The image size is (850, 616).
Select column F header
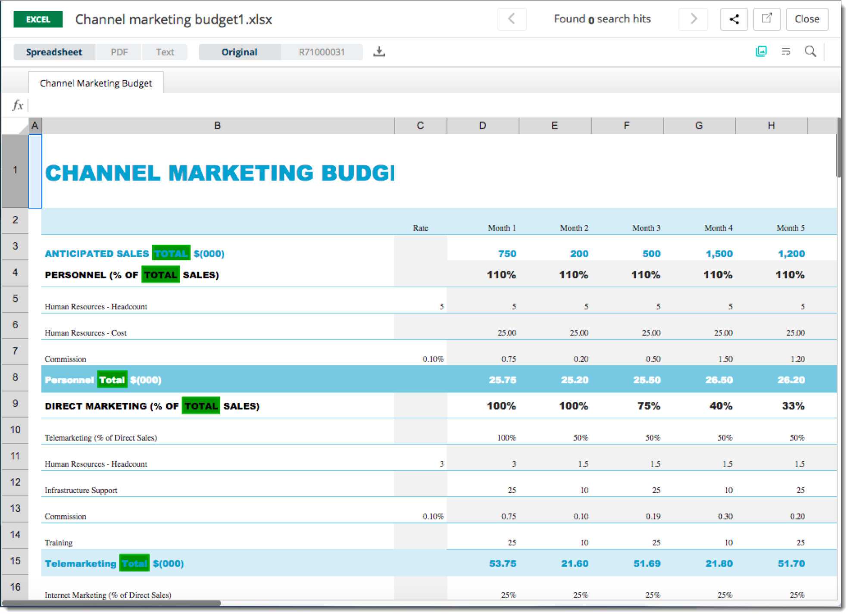(627, 125)
